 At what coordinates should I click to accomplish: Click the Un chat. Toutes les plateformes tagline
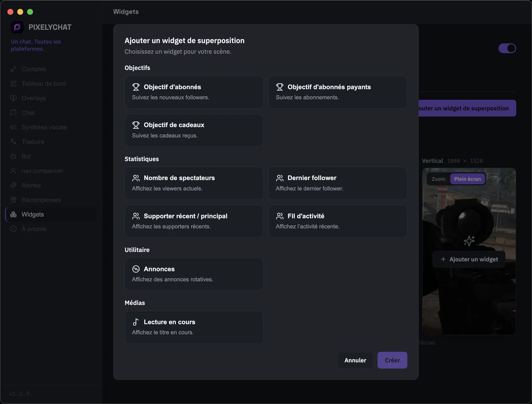[36, 45]
